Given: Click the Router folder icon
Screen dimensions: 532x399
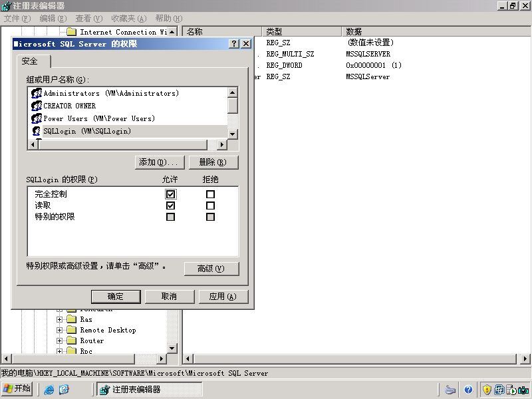Looking at the screenshot, I should (x=71, y=340).
